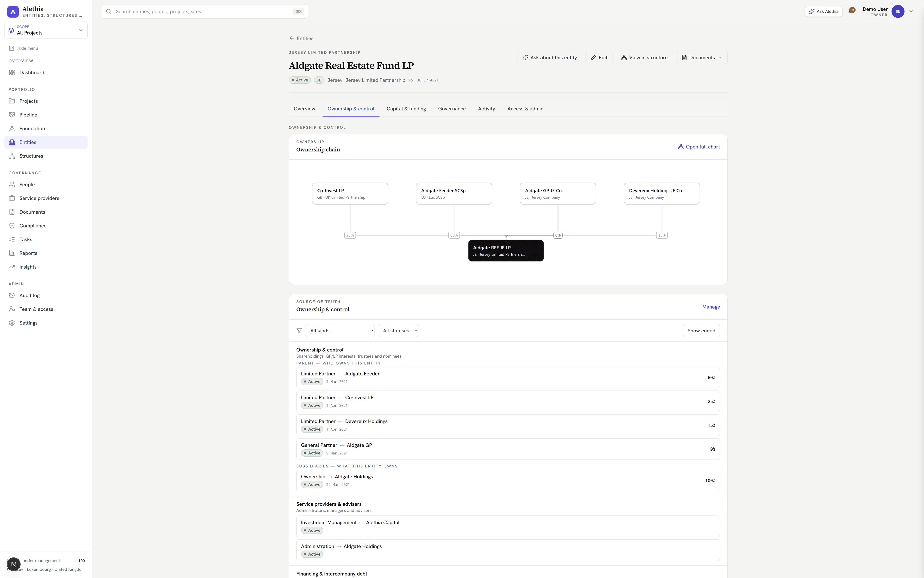Image resolution: width=924 pixels, height=578 pixels.
Task: Toggle Show ended relationships
Action: point(701,331)
